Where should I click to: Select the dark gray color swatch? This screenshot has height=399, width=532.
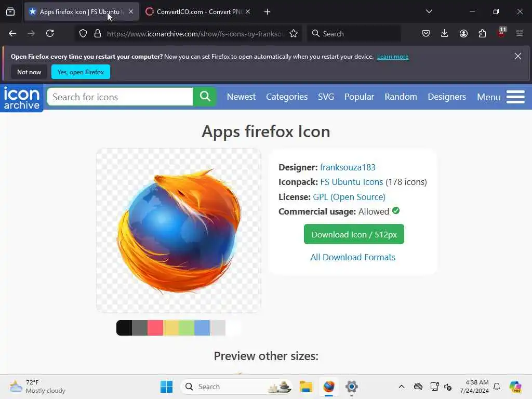point(140,328)
